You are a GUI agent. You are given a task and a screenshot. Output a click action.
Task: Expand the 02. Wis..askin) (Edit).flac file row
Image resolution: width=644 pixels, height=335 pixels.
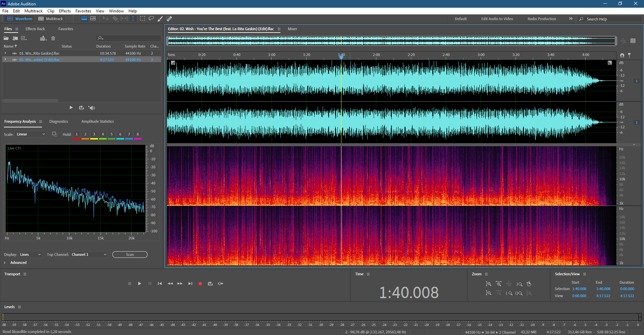(x=5, y=60)
